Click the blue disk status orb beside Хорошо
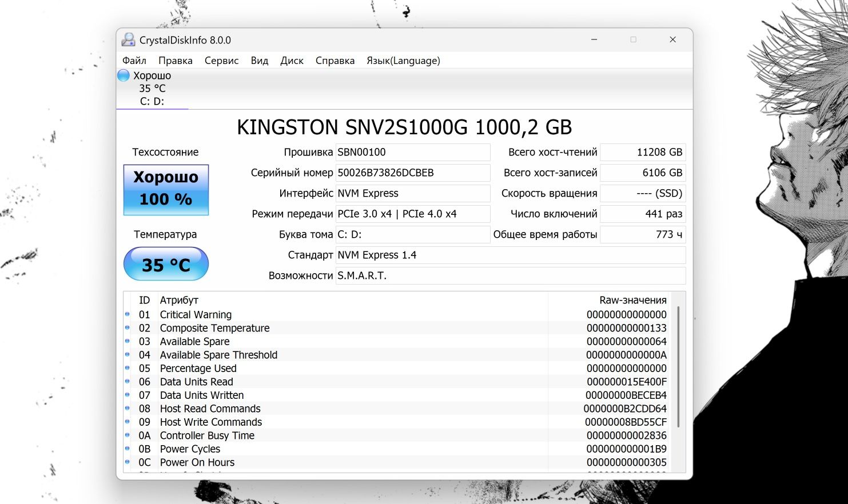This screenshot has height=504, width=848. coord(124,75)
